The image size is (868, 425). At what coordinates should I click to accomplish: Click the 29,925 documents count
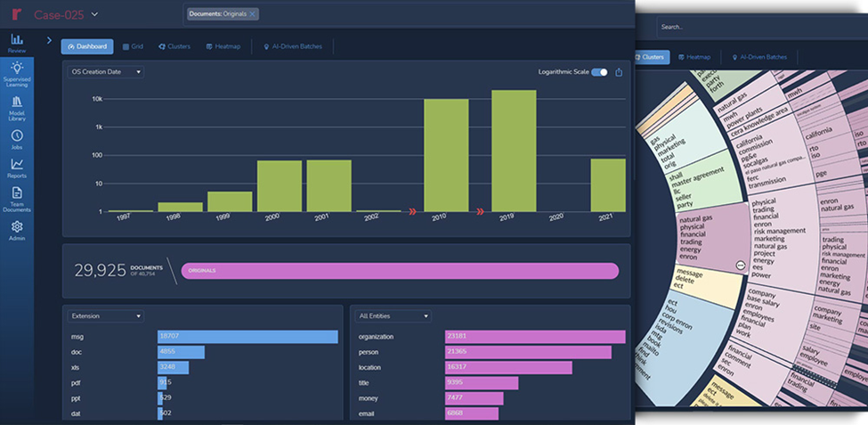[101, 270]
